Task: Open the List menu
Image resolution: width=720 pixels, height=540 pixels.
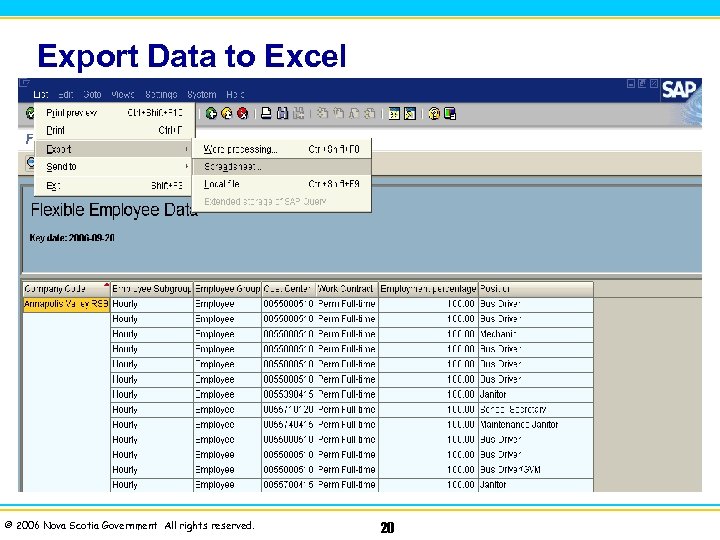Action: (40, 95)
